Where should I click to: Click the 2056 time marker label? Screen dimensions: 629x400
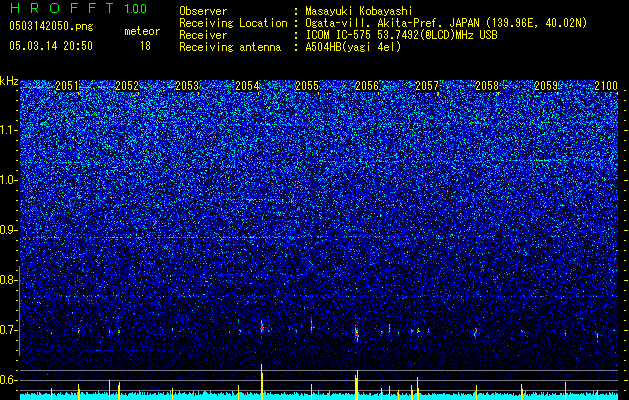point(367,86)
